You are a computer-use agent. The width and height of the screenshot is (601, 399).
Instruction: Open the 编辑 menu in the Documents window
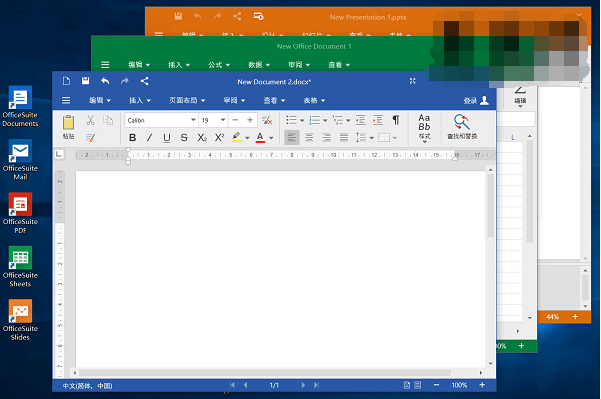coord(100,100)
